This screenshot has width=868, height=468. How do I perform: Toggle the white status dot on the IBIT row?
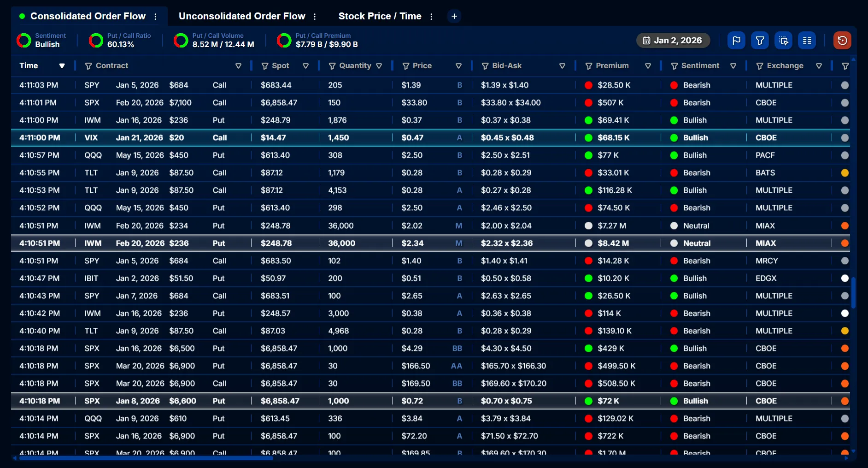click(x=845, y=278)
